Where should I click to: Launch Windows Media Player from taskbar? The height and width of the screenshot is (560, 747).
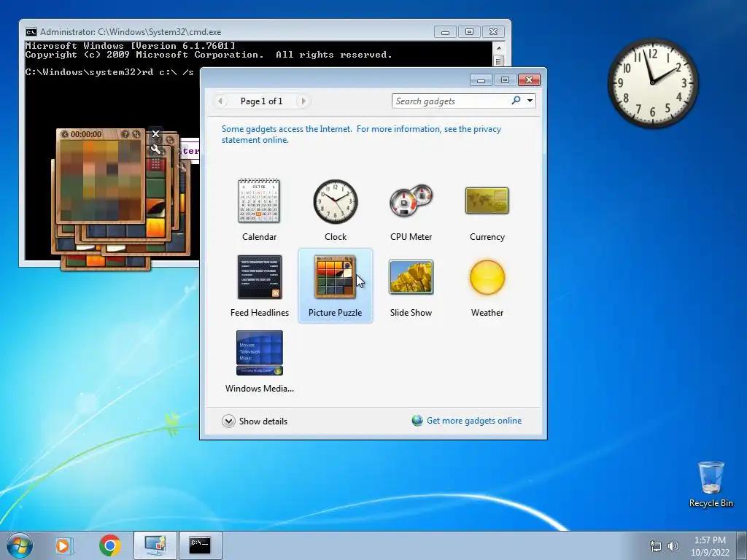pos(63,545)
